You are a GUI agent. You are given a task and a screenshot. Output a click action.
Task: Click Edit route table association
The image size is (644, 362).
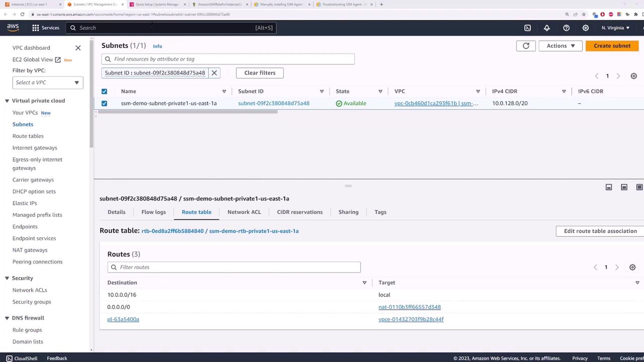click(x=600, y=231)
